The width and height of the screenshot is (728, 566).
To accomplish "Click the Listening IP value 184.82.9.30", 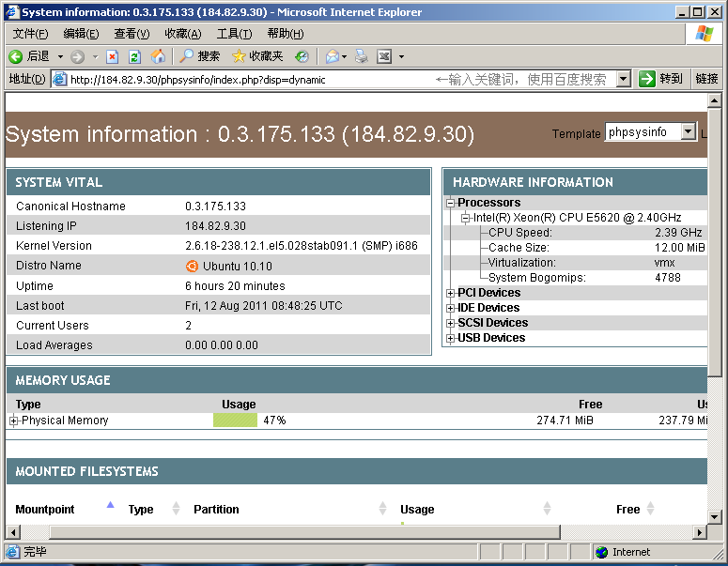I will [x=215, y=226].
